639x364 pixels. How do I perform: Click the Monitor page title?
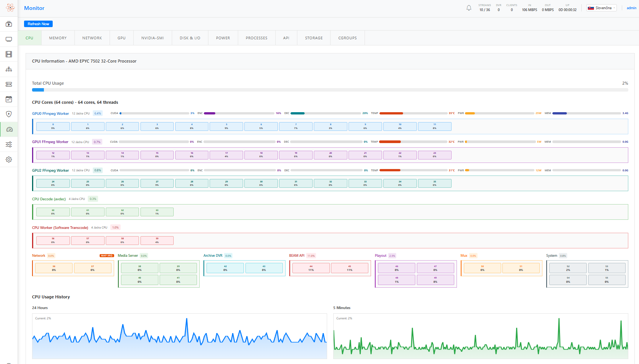click(x=34, y=8)
